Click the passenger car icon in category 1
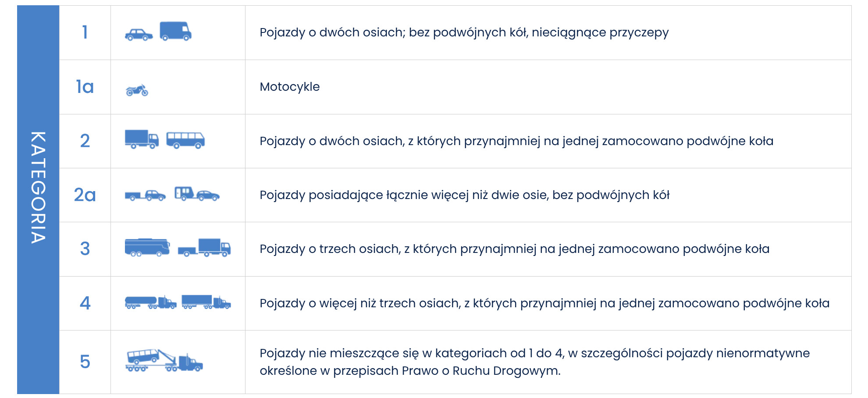This screenshot has width=868, height=398. (x=139, y=35)
